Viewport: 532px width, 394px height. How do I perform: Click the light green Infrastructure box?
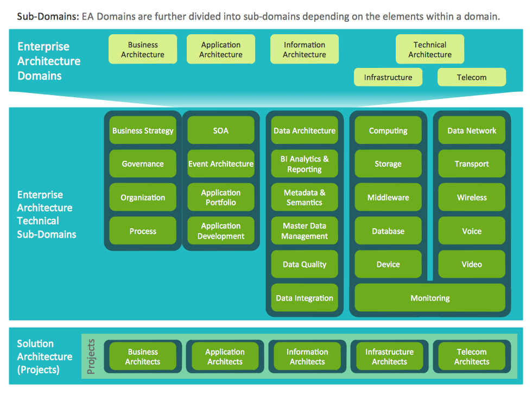[x=388, y=77]
